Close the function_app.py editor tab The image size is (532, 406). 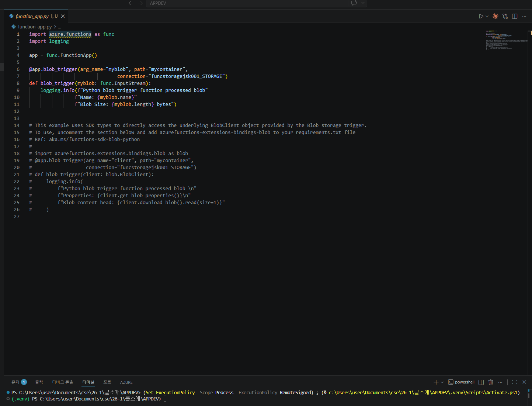63,16
